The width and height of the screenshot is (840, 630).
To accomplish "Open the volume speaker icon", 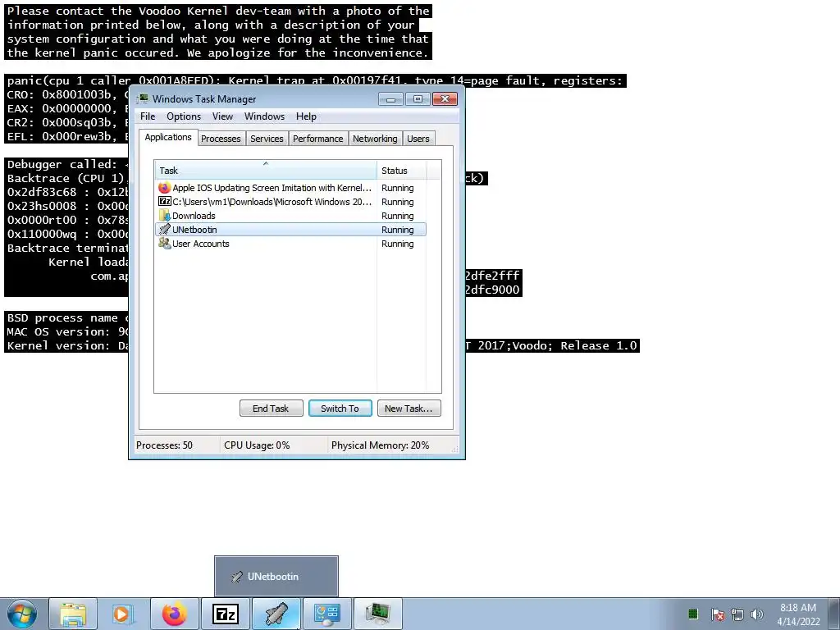I will pos(757,614).
